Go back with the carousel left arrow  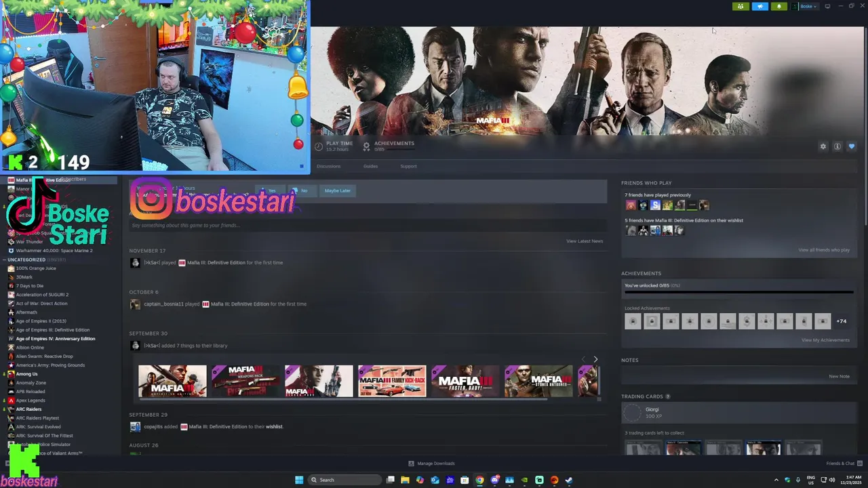(x=583, y=359)
